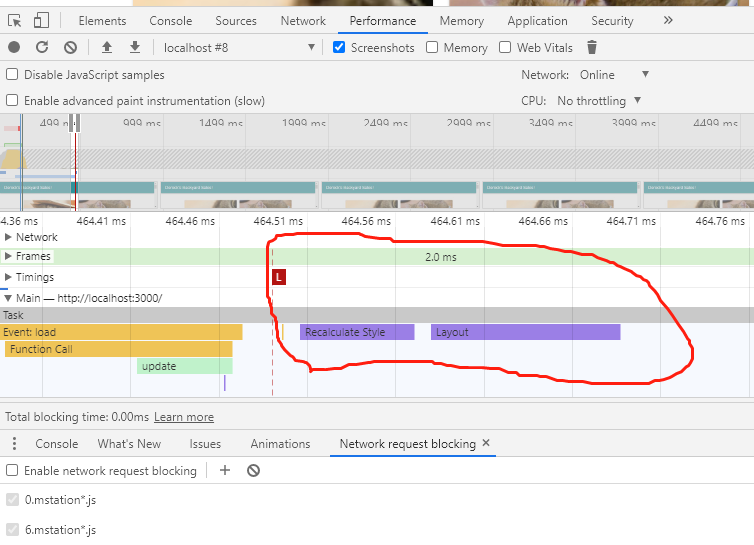Switch to the top Console tab
The height and width of the screenshot is (545, 754).
point(171,21)
